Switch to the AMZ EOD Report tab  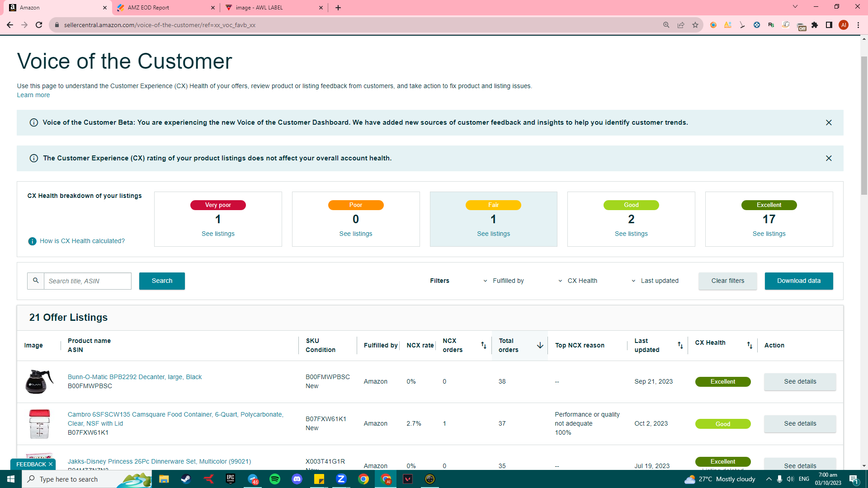click(165, 8)
